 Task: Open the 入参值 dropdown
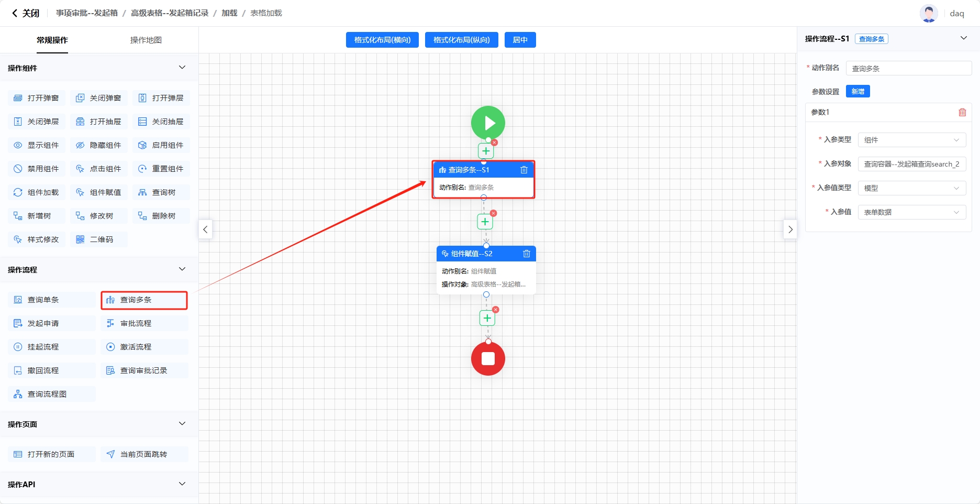(911, 212)
